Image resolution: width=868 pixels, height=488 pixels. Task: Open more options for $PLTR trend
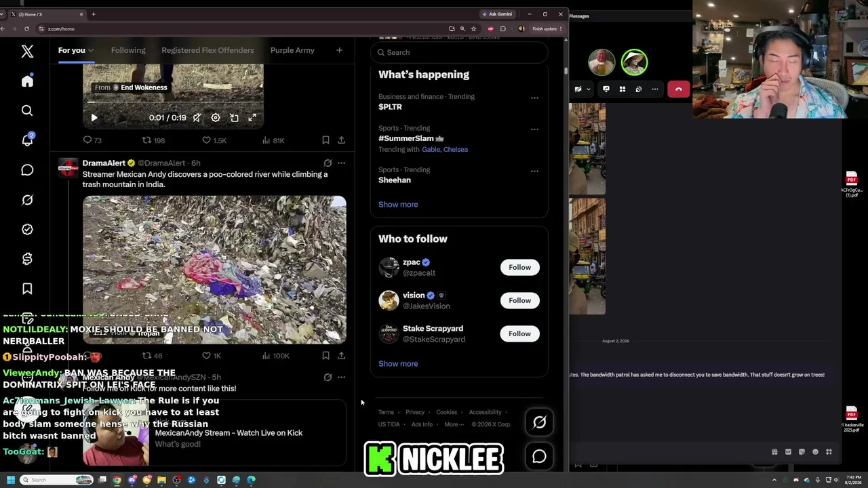pos(534,98)
